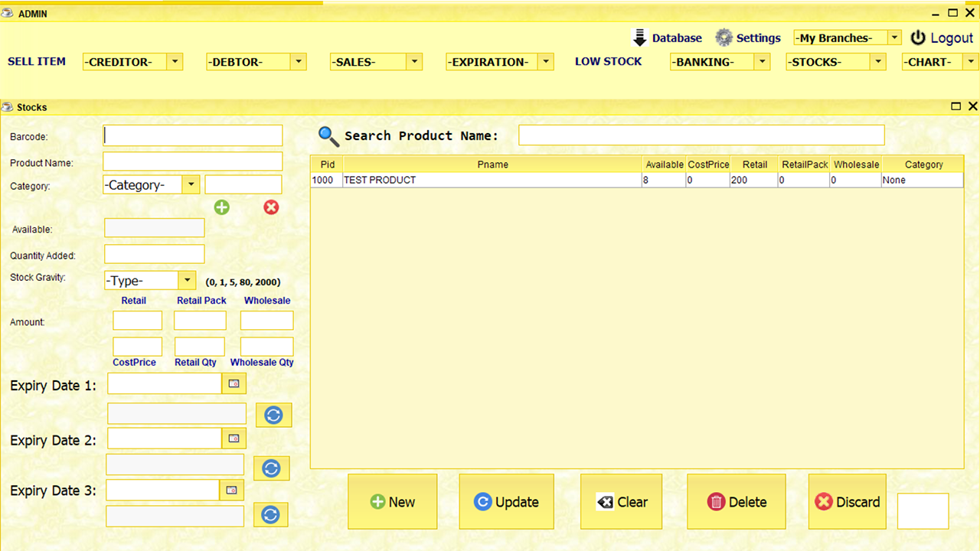Click the Logout power icon
980x551 pixels.
(x=917, y=37)
